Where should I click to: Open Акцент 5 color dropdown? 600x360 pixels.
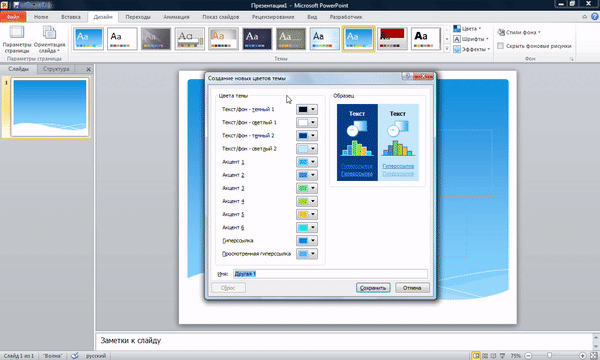(x=307, y=214)
